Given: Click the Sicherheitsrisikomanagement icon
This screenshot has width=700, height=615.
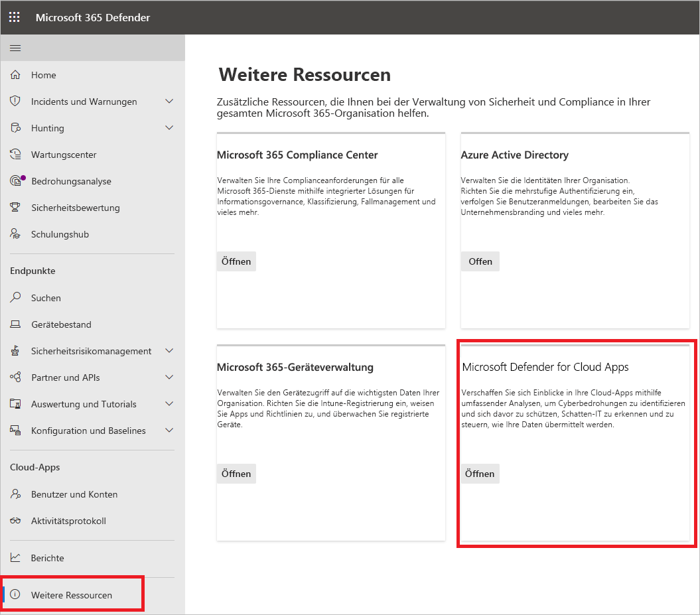Looking at the screenshot, I should click(x=15, y=351).
